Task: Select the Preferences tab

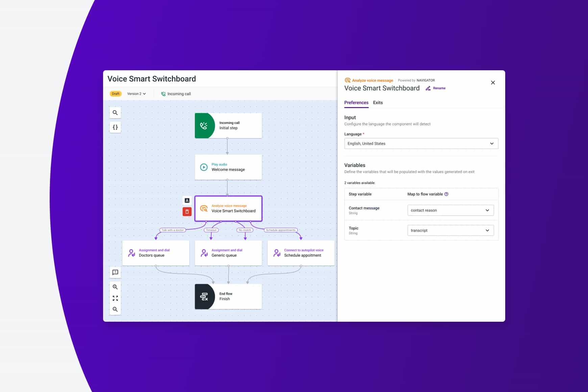Action: pos(356,103)
